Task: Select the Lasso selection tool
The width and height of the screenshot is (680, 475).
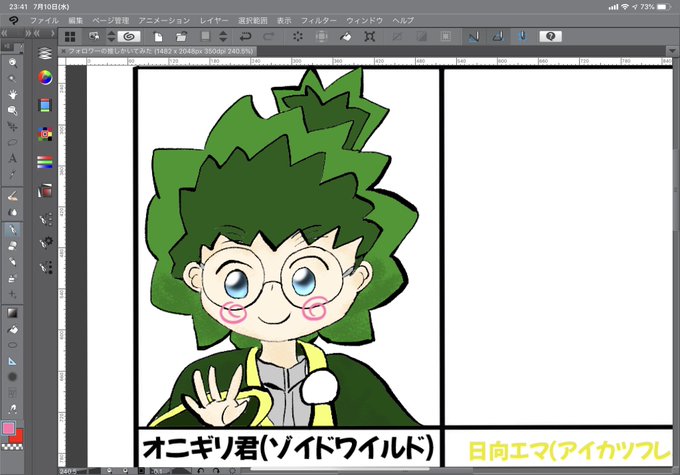Action: coord(13,142)
